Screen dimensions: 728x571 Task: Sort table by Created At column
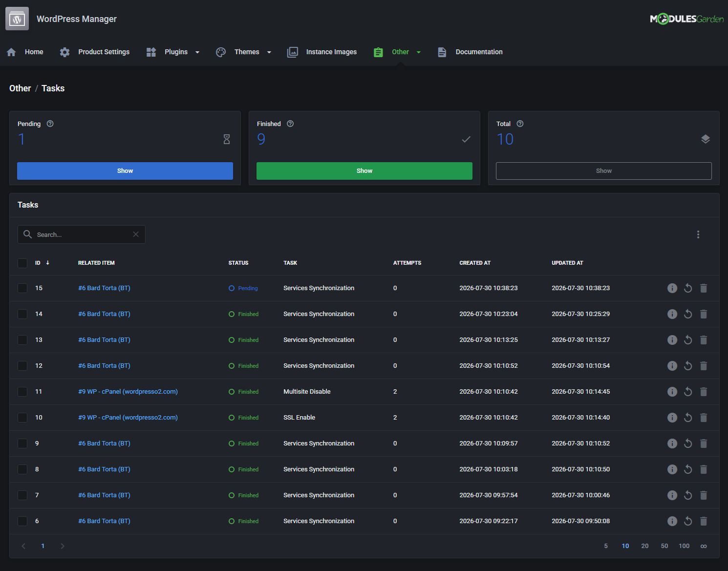475,263
